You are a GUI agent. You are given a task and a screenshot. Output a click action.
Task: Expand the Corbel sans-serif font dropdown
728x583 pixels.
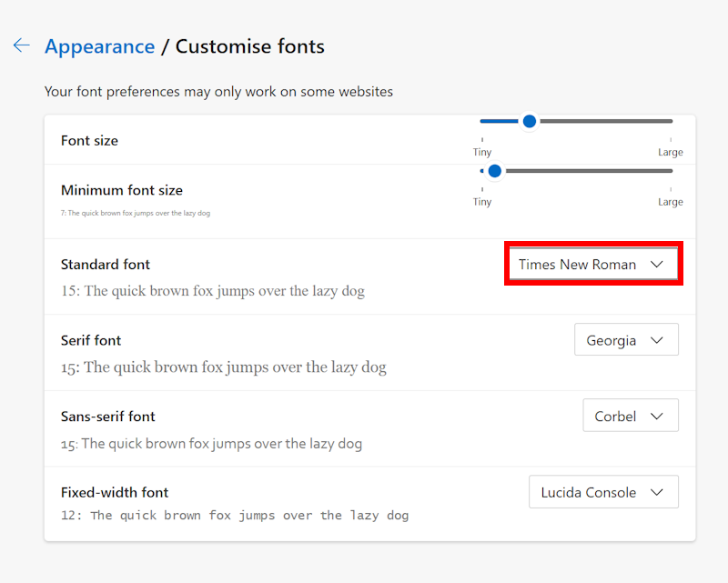[x=630, y=416]
